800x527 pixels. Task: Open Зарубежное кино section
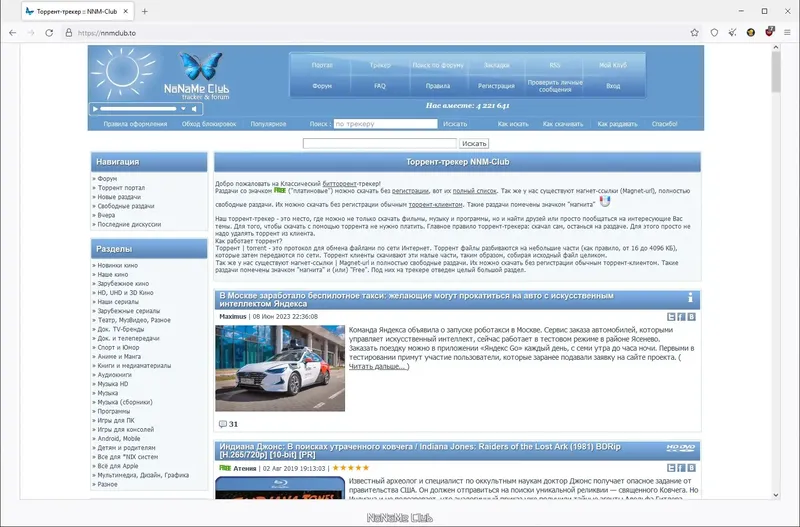tap(123, 284)
